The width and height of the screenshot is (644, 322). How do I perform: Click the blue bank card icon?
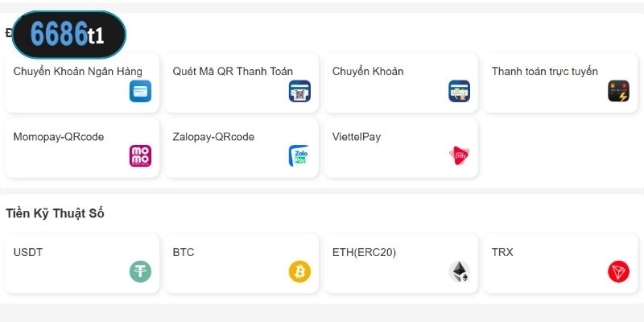[x=140, y=91]
